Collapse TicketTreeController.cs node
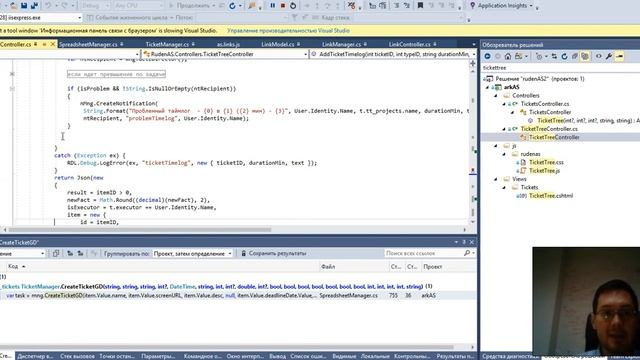The width and height of the screenshot is (640, 360). [504, 129]
